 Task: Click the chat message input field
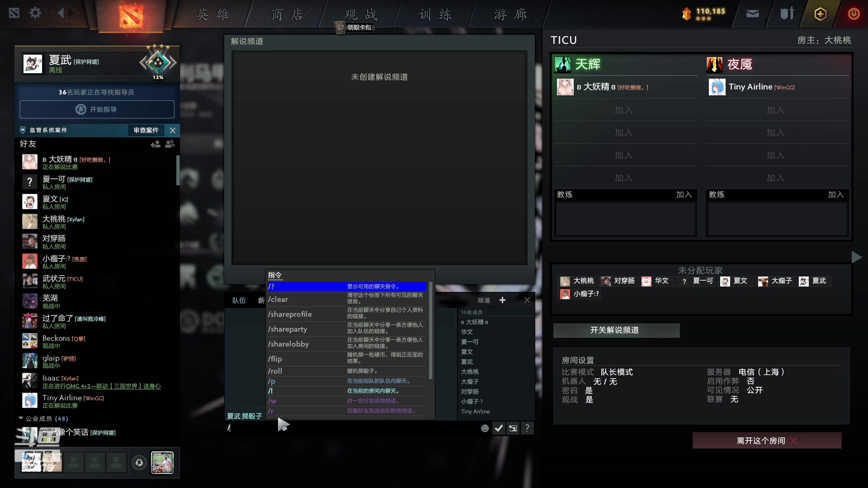(x=353, y=428)
